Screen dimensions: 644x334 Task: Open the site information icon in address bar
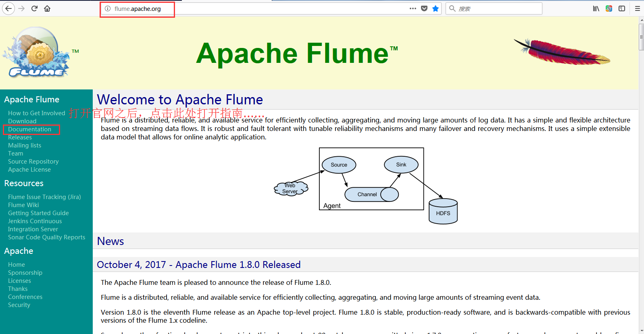pos(108,8)
